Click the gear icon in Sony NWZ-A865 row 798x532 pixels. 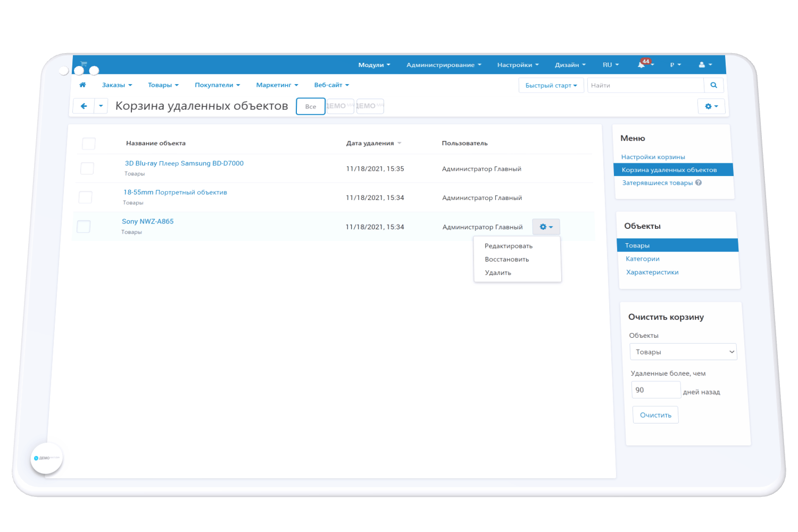(x=546, y=227)
